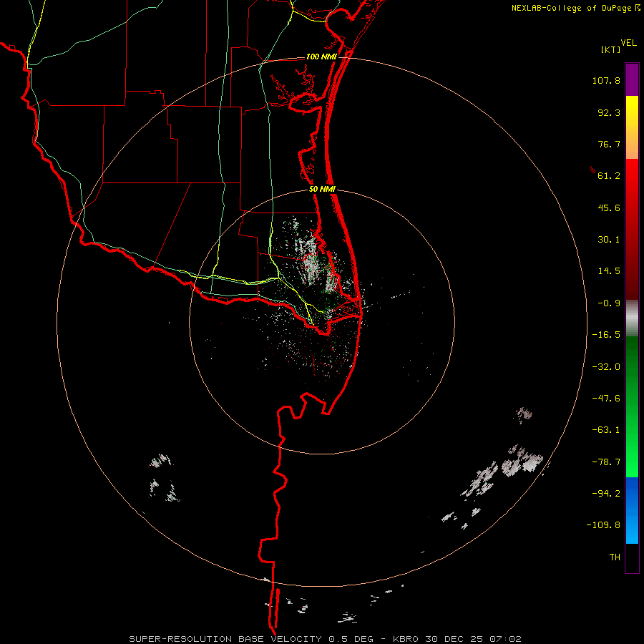Viewport: 644px width, 644px height.
Task: Click the 76.7 velocity scale value
Action: [x=609, y=144]
